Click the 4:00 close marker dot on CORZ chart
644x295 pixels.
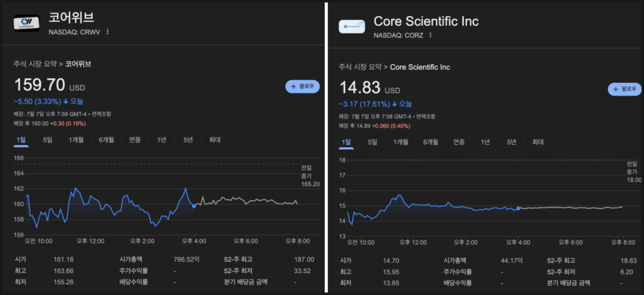tap(518, 208)
